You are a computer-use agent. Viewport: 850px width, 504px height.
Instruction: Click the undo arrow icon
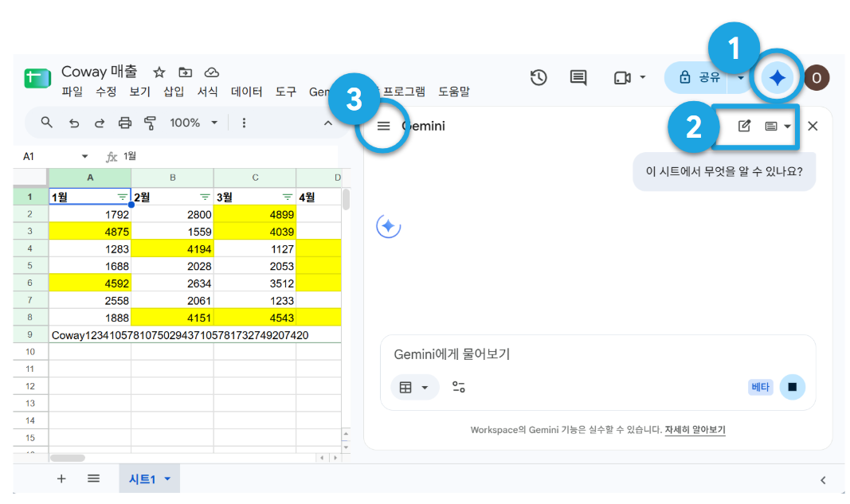pyautogui.click(x=74, y=123)
